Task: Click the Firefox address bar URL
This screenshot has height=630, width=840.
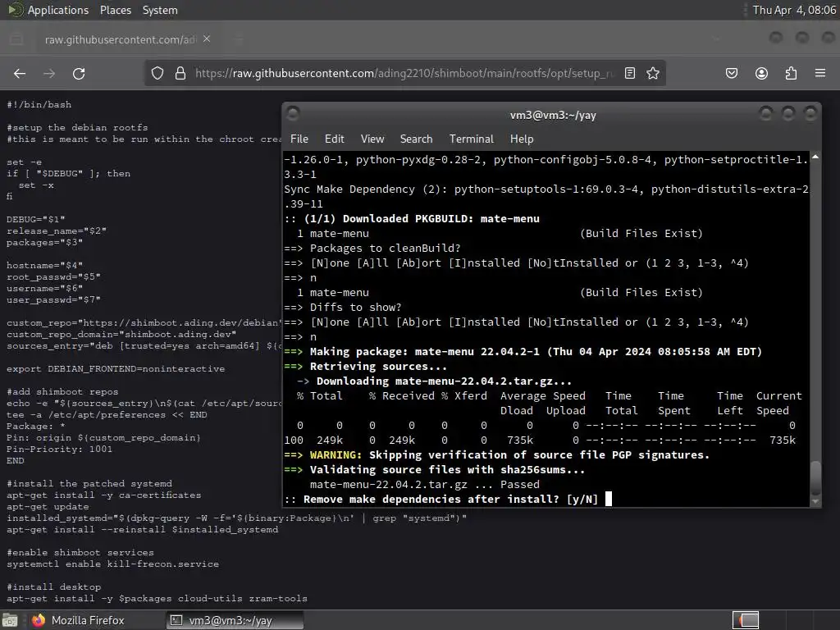Action: (404, 73)
